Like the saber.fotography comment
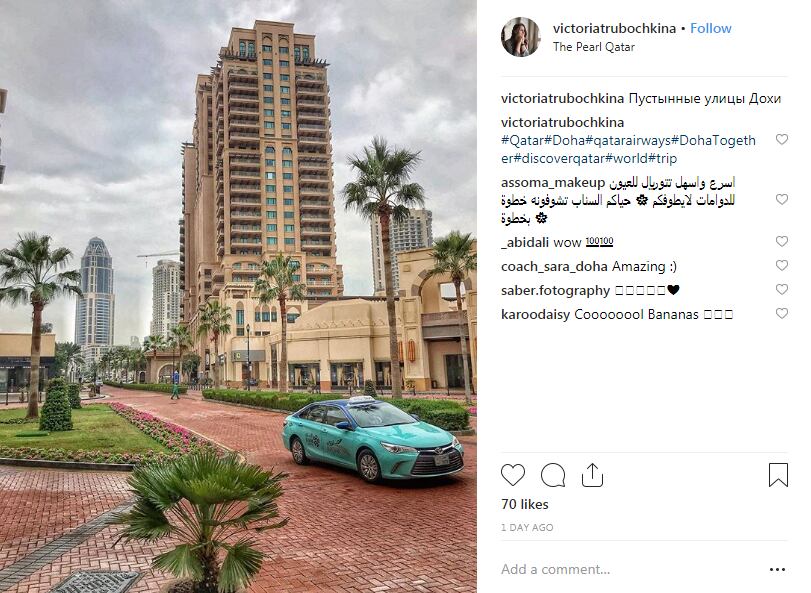The image size is (811, 593). click(782, 289)
